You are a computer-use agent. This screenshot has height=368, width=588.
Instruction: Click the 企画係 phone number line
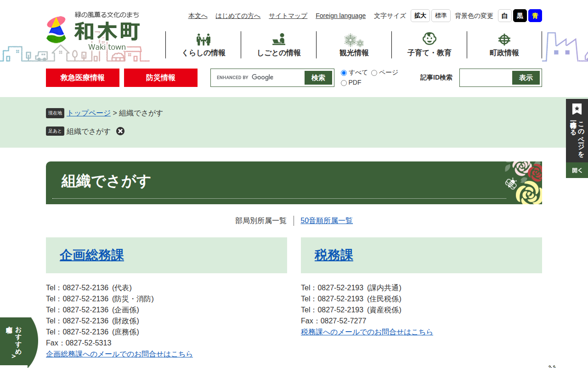tap(92, 310)
